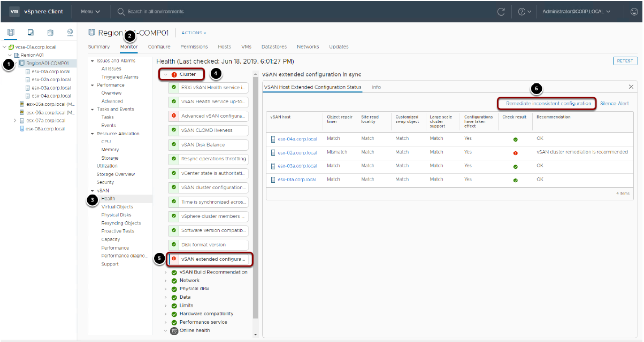This screenshot has width=644, height=342.
Task: Open the esx-02a.corp.local host link in table
Action: pyautogui.click(x=297, y=153)
